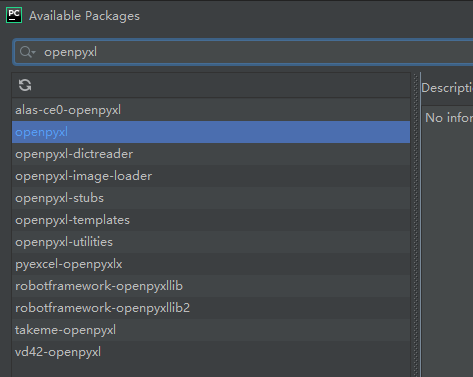Pick vd42-openpyxl from the list
This screenshot has width=473, height=377.
click(211, 352)
